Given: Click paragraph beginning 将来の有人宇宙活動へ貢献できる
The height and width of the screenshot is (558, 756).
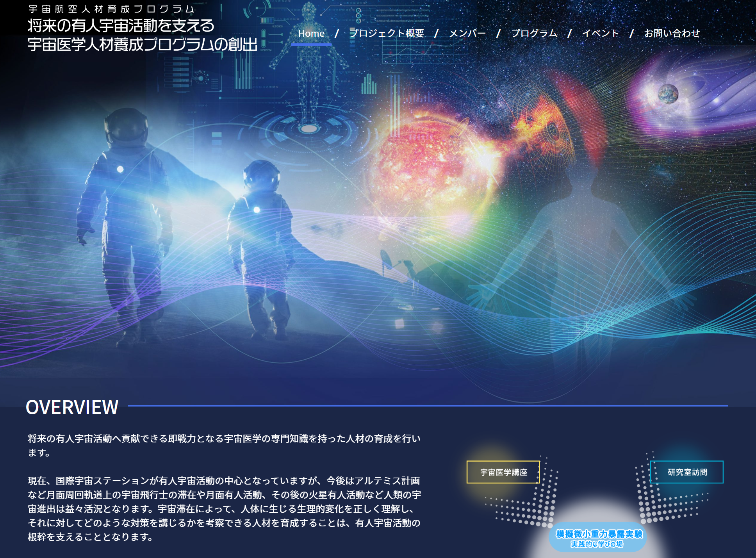Looking at the screenshot, I should (x=224, y=446).
